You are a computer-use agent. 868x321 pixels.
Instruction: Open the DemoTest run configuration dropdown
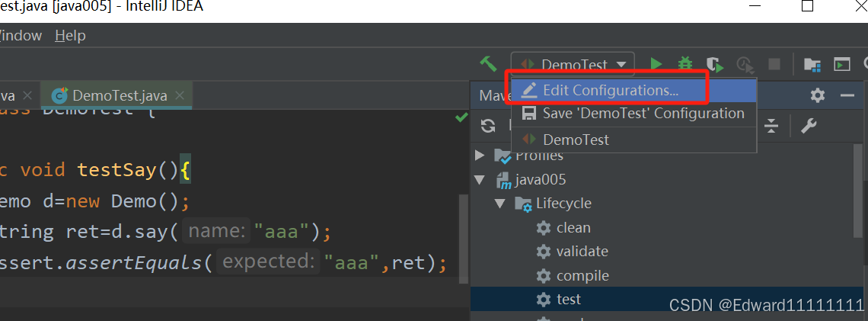point(573,64)
